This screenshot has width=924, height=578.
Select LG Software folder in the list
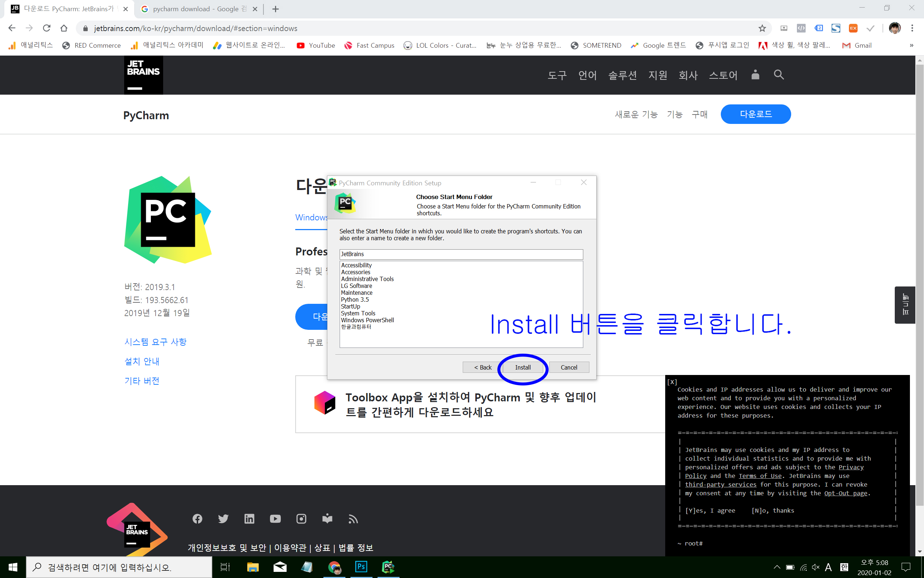[356, 286]
